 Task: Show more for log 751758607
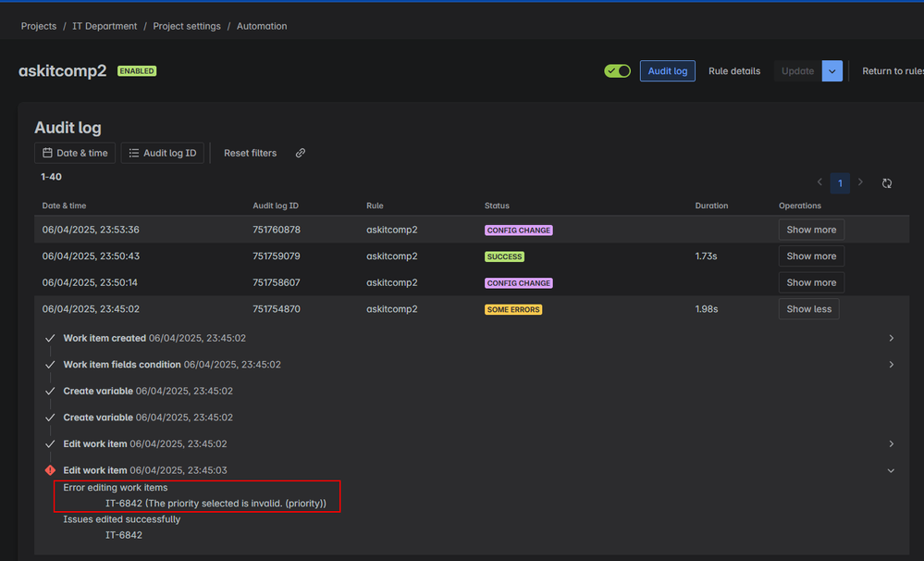811,282
